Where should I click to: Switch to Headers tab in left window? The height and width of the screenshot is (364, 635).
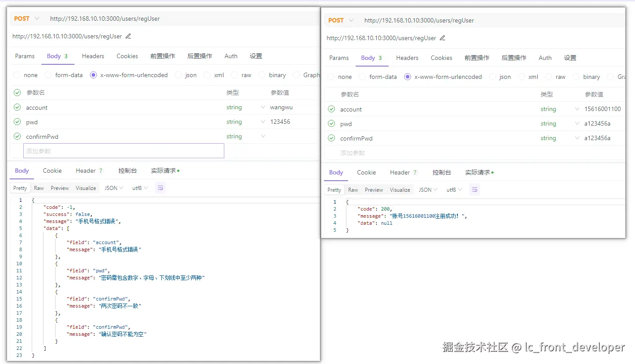[93, 56]
